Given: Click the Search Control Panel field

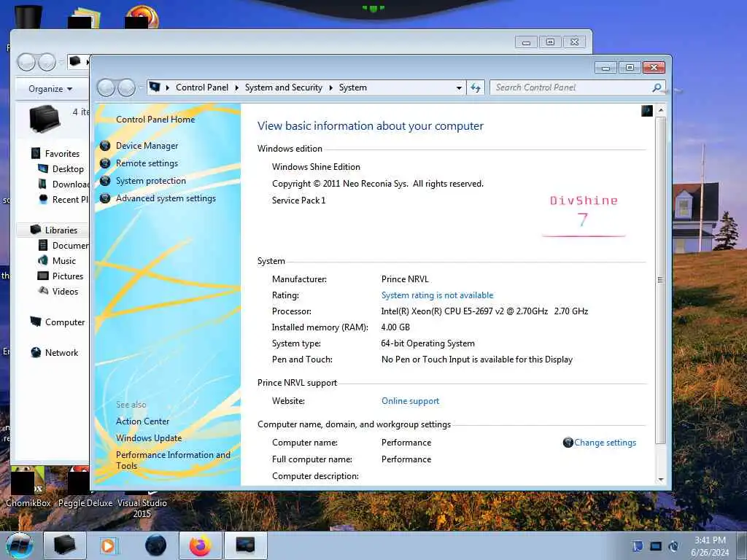Looking at the screenshot, I should coord(572,87).
